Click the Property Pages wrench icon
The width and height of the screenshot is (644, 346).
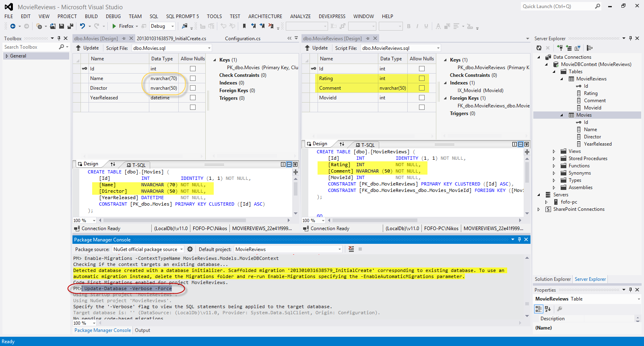tap(559, 309)
